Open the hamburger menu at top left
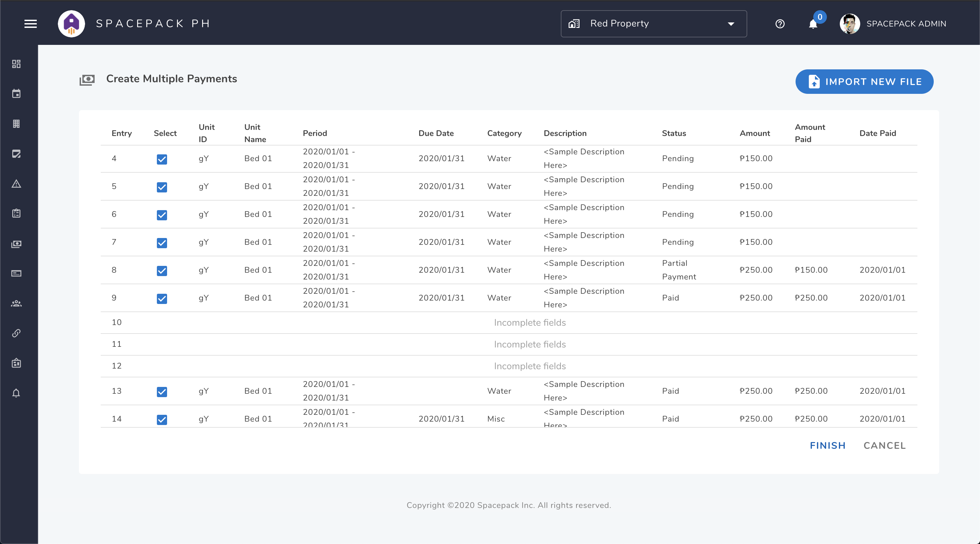980x544 pixels. click(31, 23)
